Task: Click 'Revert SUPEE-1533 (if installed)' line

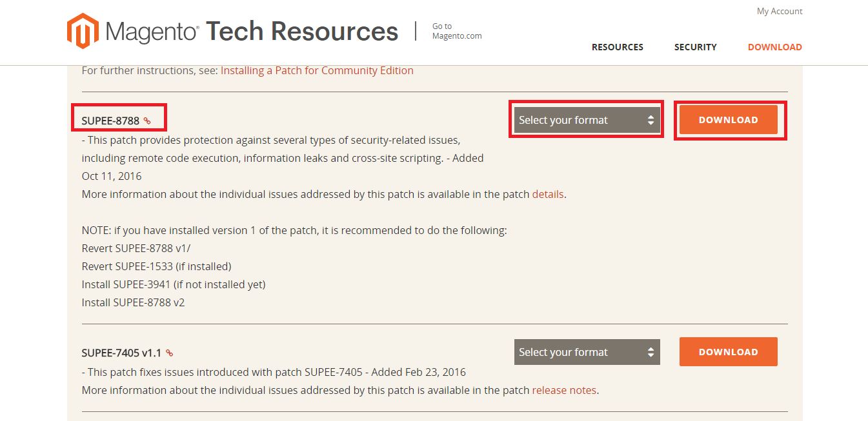Action: 156,266
